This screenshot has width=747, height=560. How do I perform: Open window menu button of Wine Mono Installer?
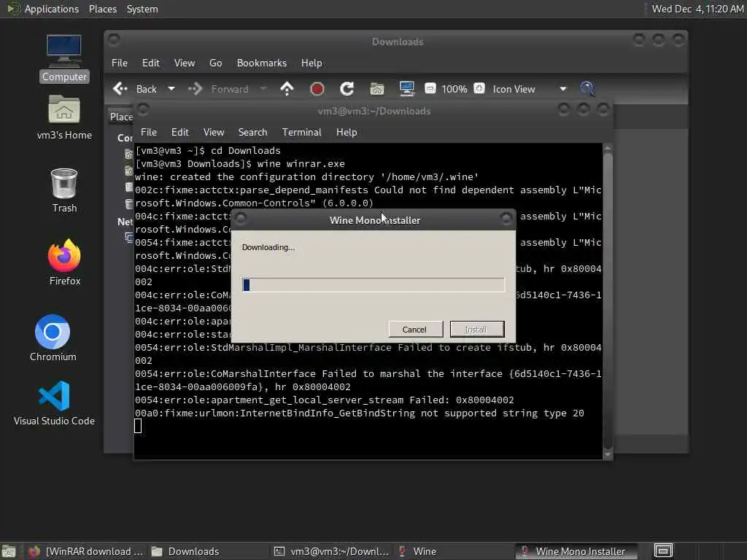[241, 219]
